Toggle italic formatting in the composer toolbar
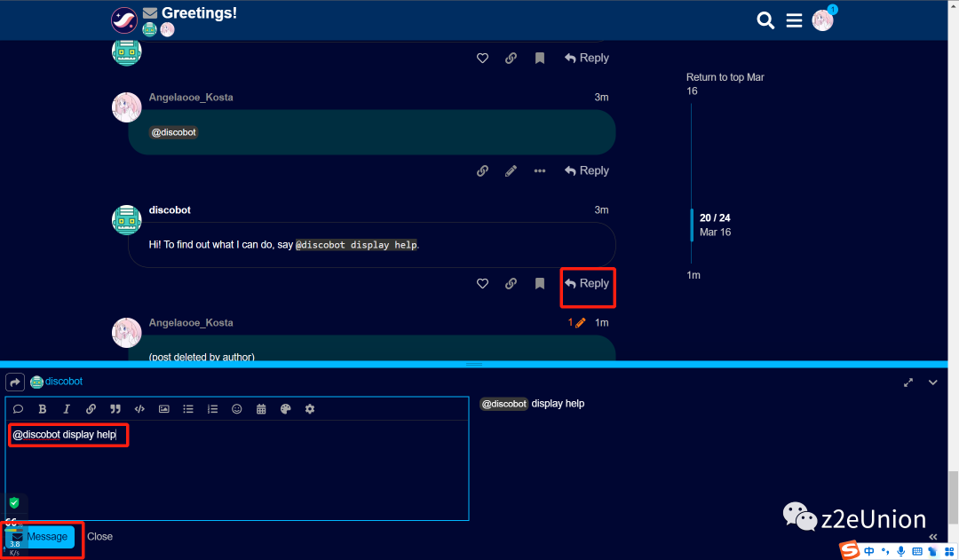959x560 pixels. click(x=67, y=409)
